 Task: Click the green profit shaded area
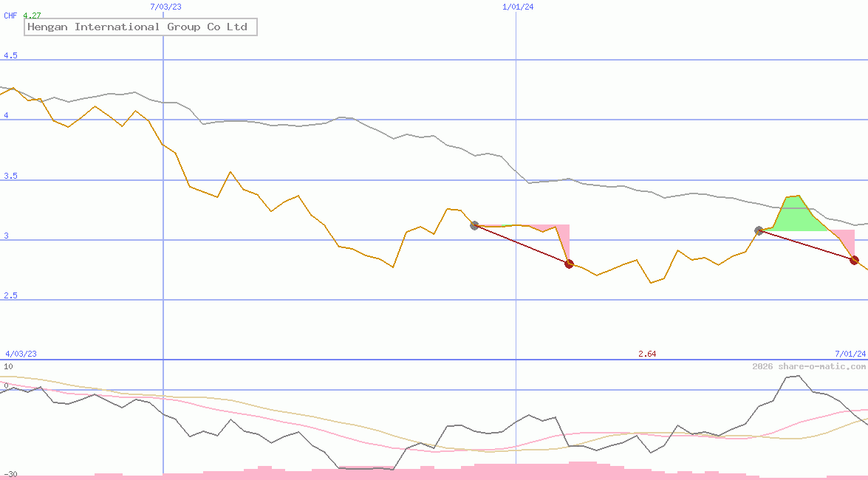[794, 216]
